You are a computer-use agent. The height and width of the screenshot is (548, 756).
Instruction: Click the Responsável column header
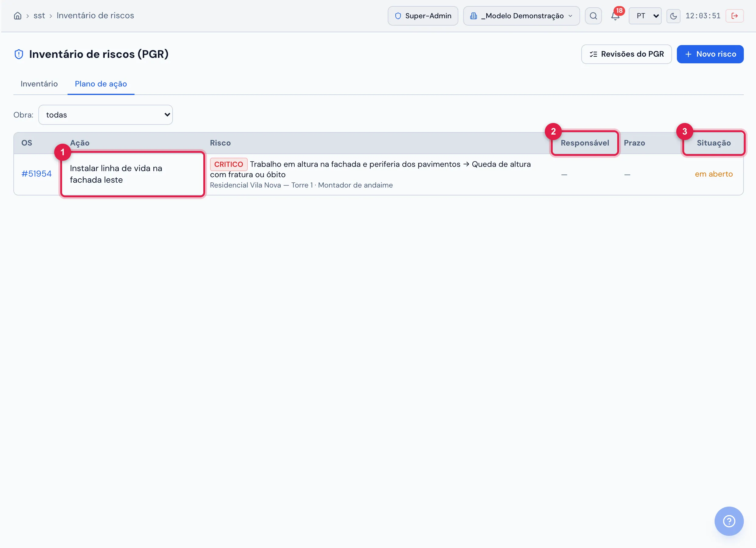(x=585, y=143)
